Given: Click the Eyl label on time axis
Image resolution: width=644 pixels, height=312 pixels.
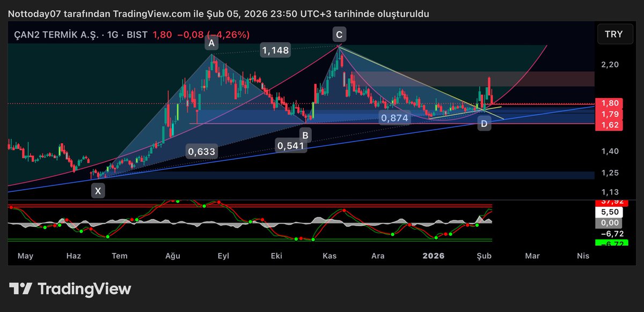Looking at the screenshot, I should [x=223, y=256].
